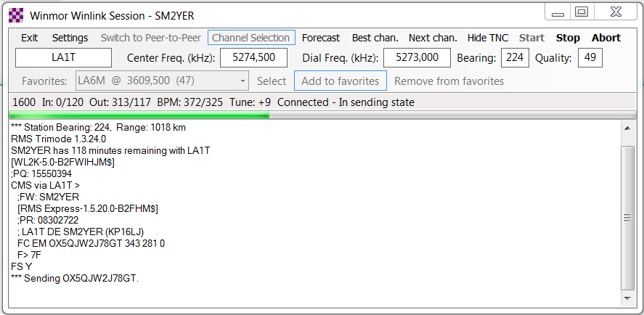The width and height of the screenshot is (644, 315).
Task: Close the Winmor Winlink Session window
Action: pos(615,12)
